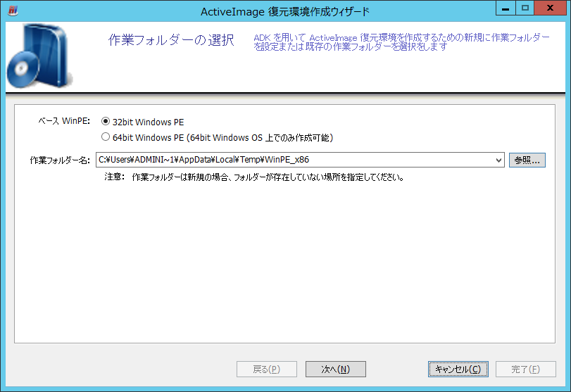
Task: Click the 注意: note text
Action: point(254,177)
